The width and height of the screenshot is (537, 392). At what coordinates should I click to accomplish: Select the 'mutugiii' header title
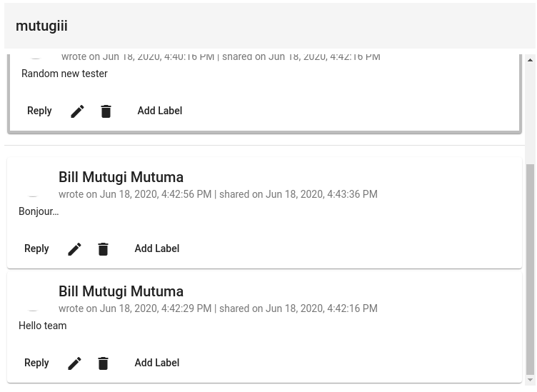click(42, 26)
